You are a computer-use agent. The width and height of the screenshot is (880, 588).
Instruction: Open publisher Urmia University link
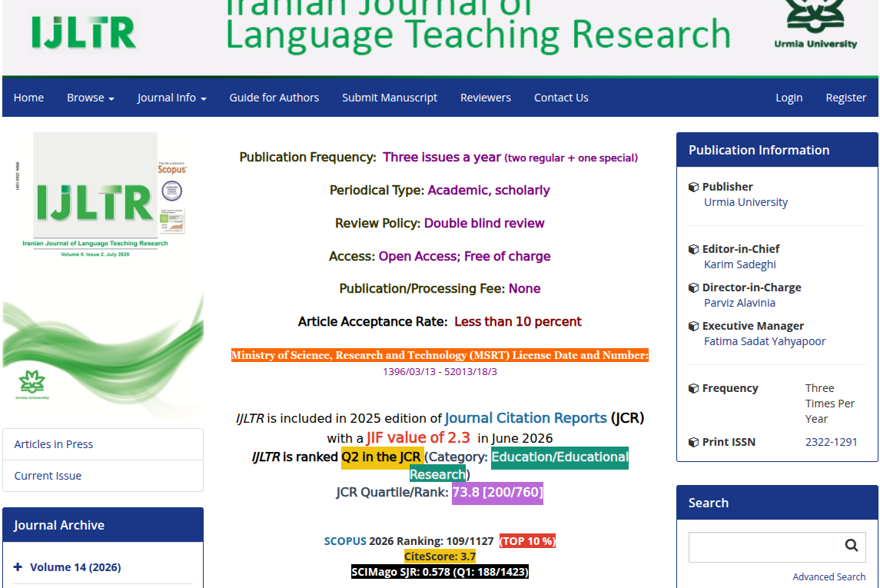746,202
